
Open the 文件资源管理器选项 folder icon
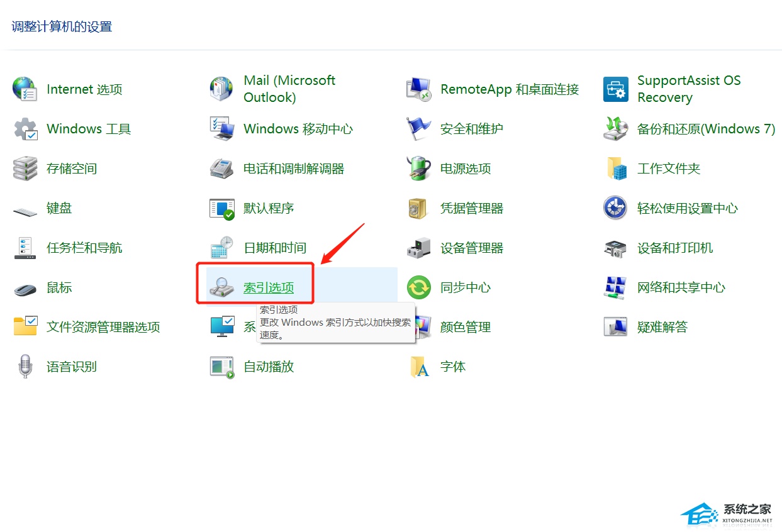tap(25, 327)
